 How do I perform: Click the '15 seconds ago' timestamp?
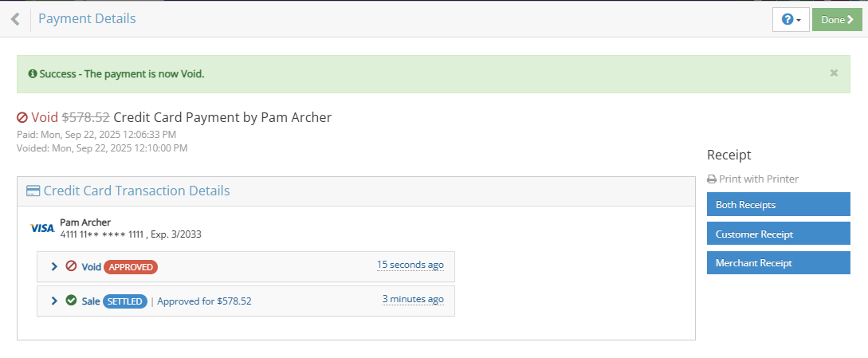tap(410, 265)
